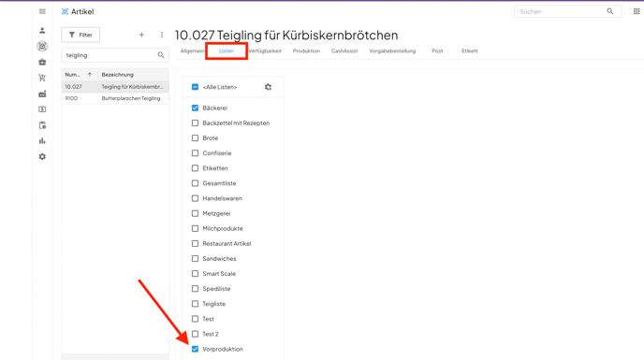Open the person icon in sidebar
The height and width of the screenshot is (360, 644).
[x=42, y=30]
